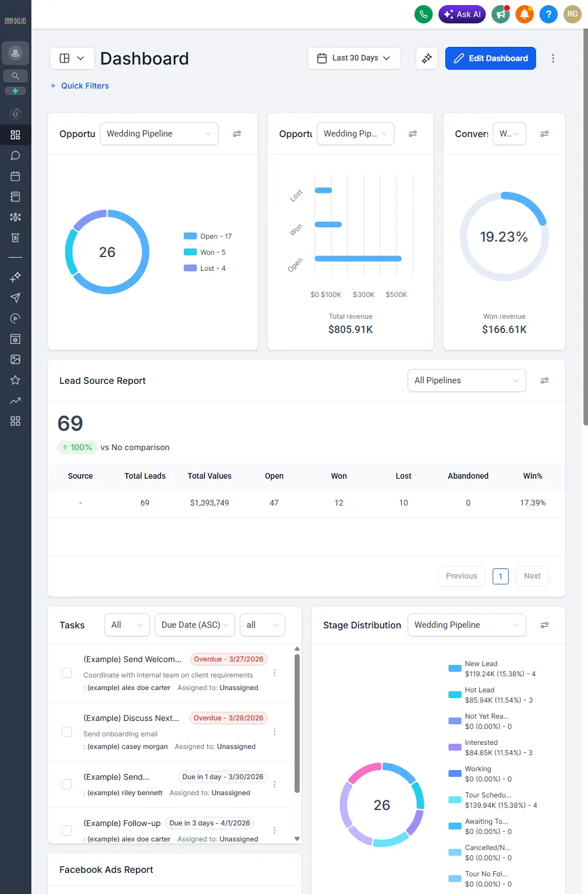Open the three-dot menu next to Edit Dashboard
The height and width of the screenshot is (894, 588).
[x=553, y=58]
